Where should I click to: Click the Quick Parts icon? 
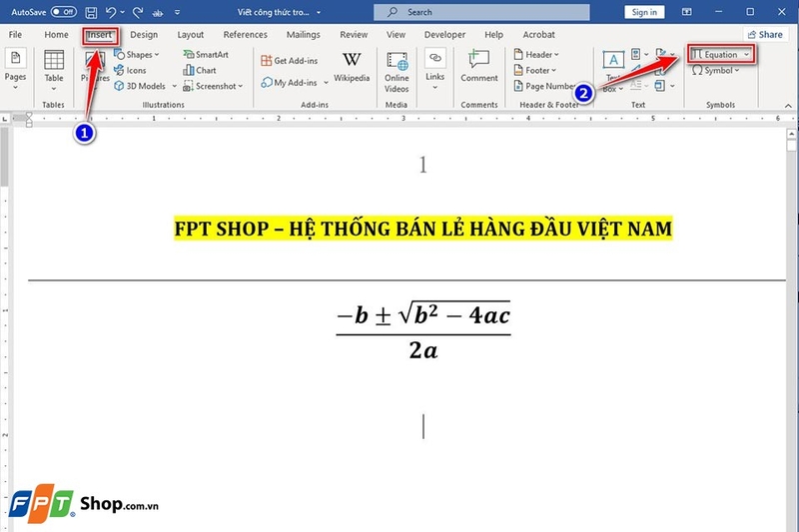635,54
